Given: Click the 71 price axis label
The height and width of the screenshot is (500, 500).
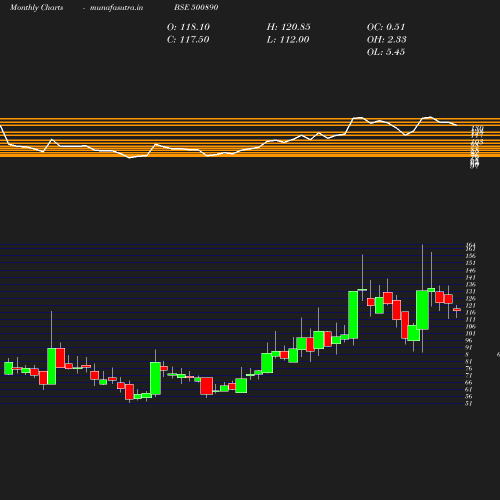Looking at the screenshot, I should 469,375.
